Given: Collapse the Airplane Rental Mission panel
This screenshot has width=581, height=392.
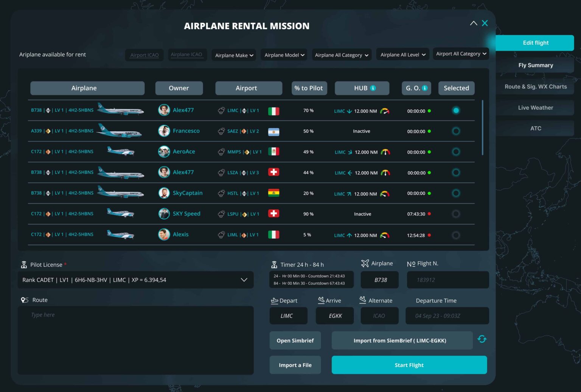Looking at the screenshot, I should [x=474, y=23].
